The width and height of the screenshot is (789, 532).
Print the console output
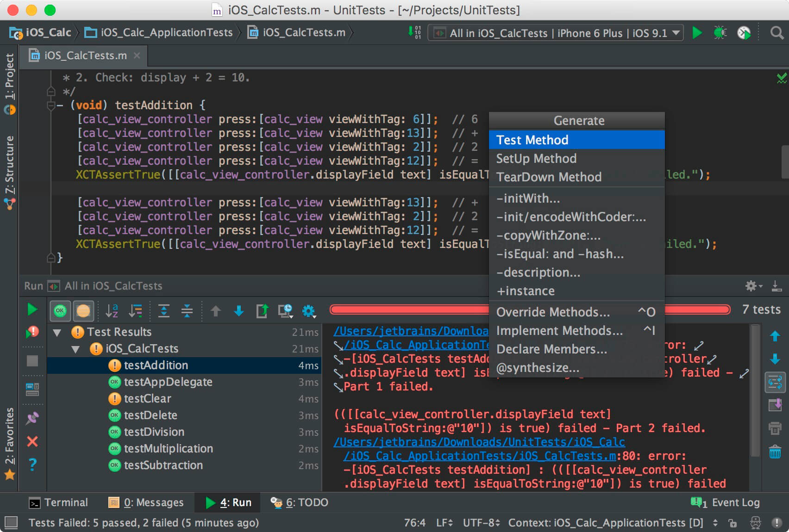(775, 428)
